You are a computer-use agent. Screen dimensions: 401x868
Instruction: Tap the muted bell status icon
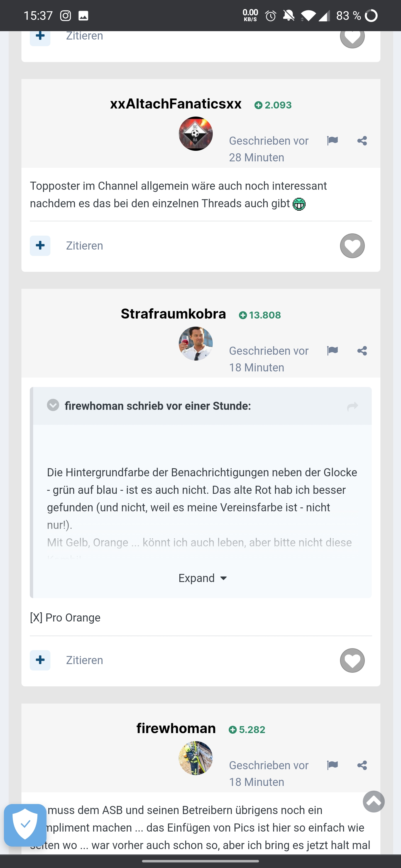tap(289, 16)
